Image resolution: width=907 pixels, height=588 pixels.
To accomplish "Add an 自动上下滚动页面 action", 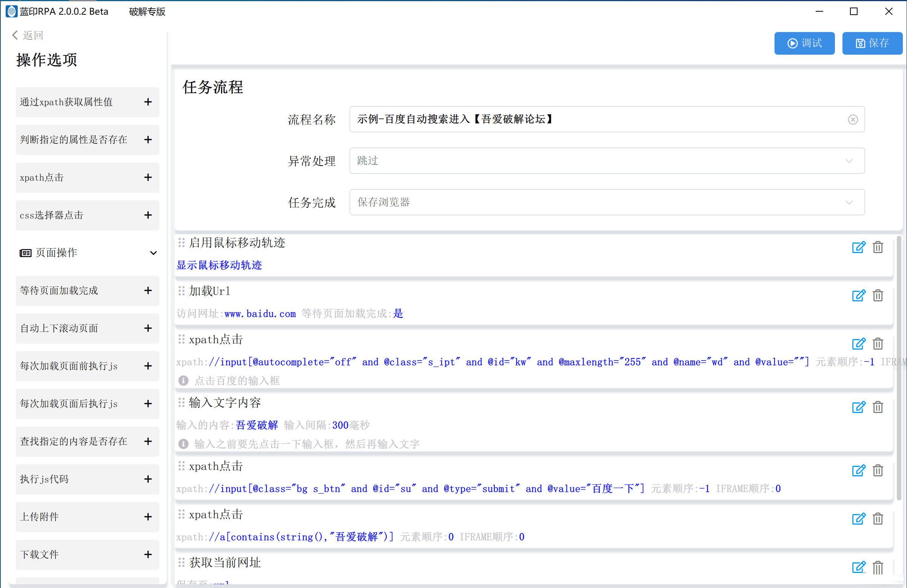I will click(148, 328).
